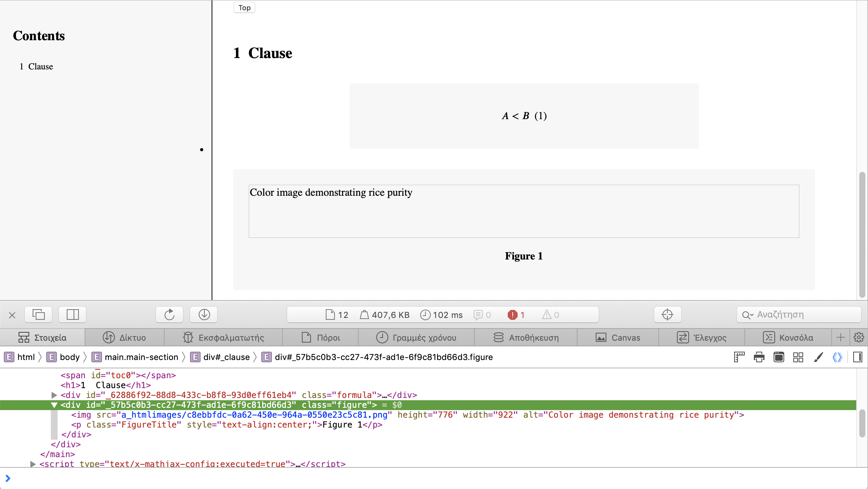
Task: Add a new inspector tab with plus
Action: (841, 337)
